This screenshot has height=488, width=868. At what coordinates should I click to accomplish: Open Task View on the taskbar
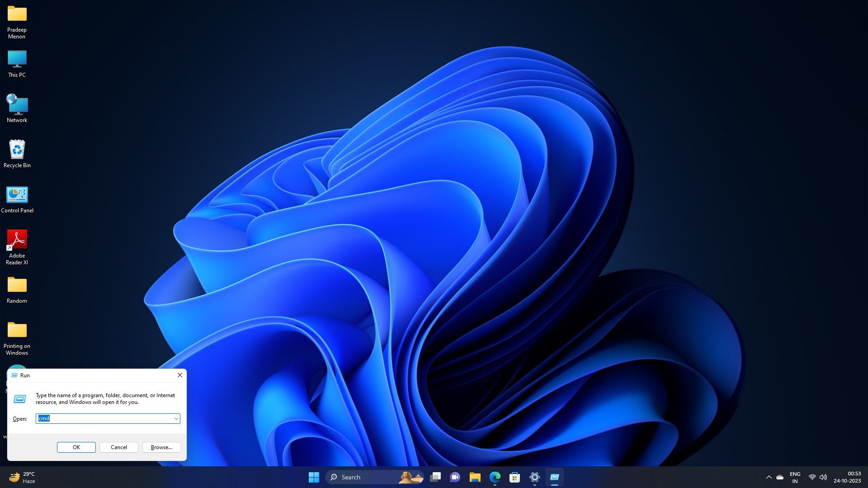click(x=435, y=477)
